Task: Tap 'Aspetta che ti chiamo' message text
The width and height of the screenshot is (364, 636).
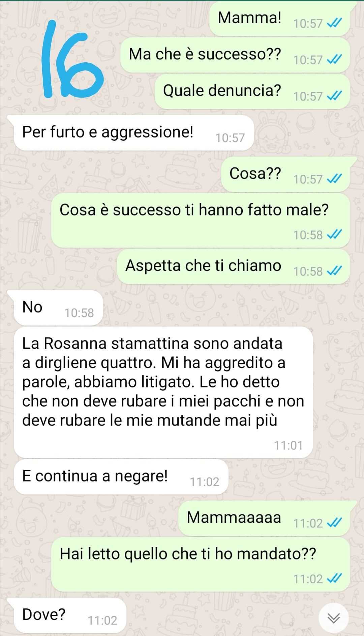Action: [203, 266]
